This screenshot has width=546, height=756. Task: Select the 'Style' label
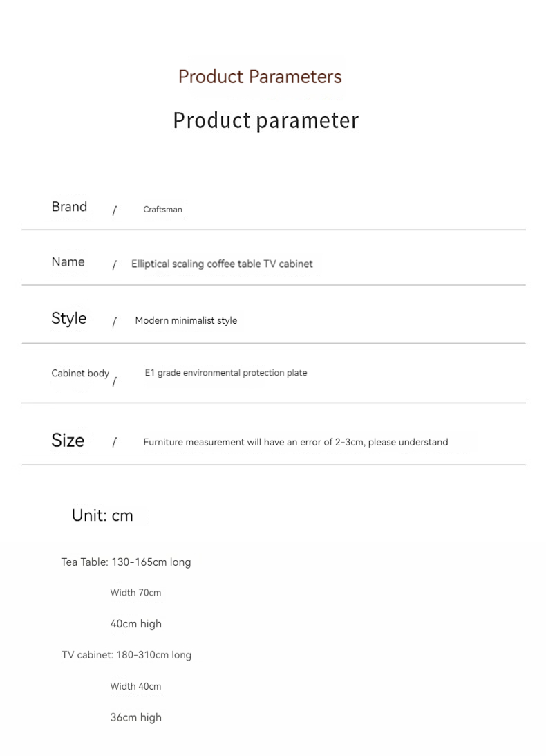coord(68,319)
